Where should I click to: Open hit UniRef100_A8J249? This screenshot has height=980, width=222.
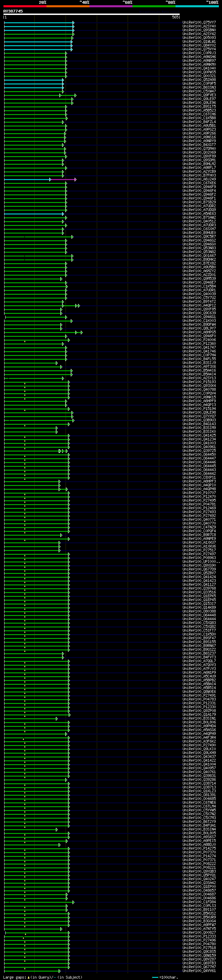(x=199, y=179)
